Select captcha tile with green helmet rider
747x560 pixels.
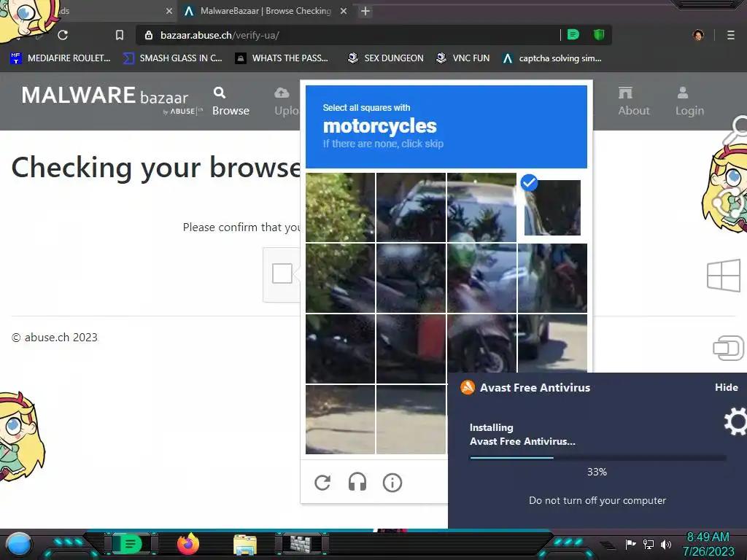point(481,278)
